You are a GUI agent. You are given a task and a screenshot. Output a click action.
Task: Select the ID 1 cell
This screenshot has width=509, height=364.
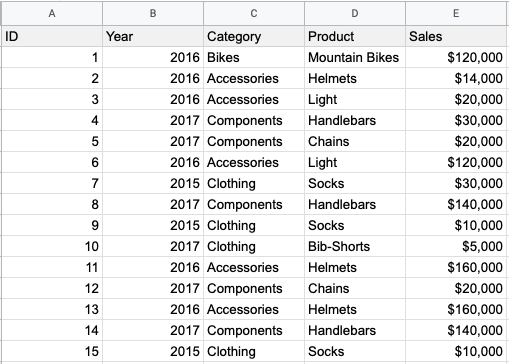[x=52, y=57]
